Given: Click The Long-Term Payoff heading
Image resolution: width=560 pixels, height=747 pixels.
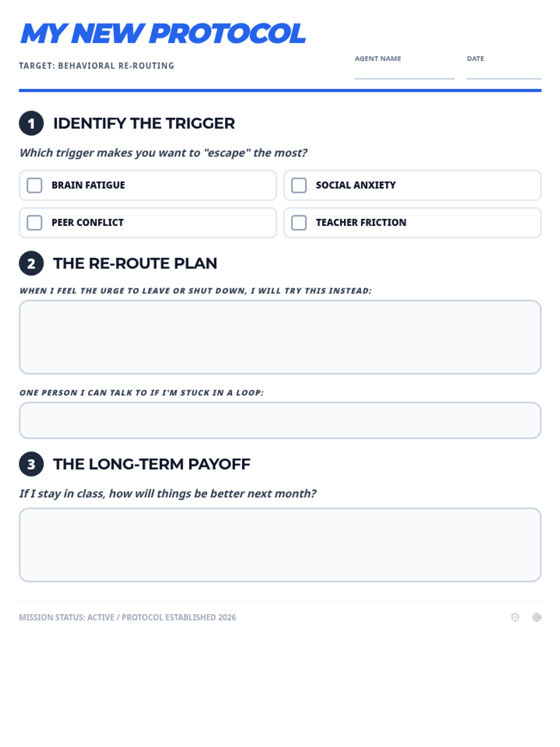Looking at the screenshot, I should click(152, 464).
